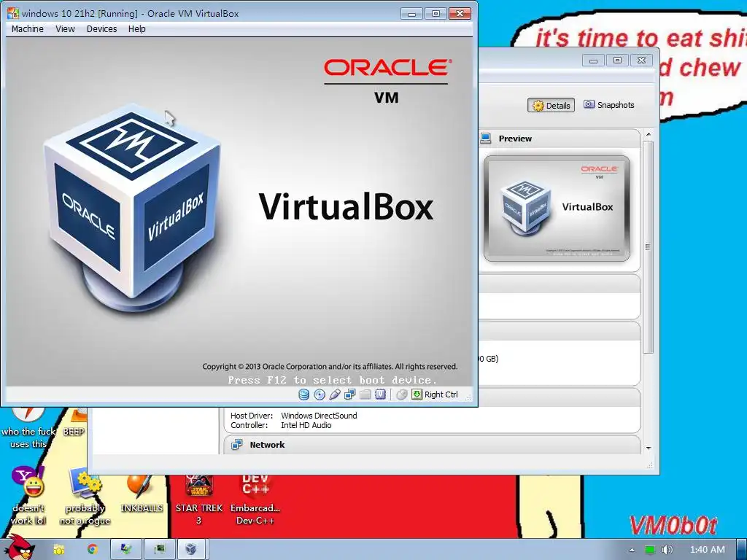Click the Show Desktop button on taskbar
Viewport: 747px width, 560px height.
pos(742,550)
